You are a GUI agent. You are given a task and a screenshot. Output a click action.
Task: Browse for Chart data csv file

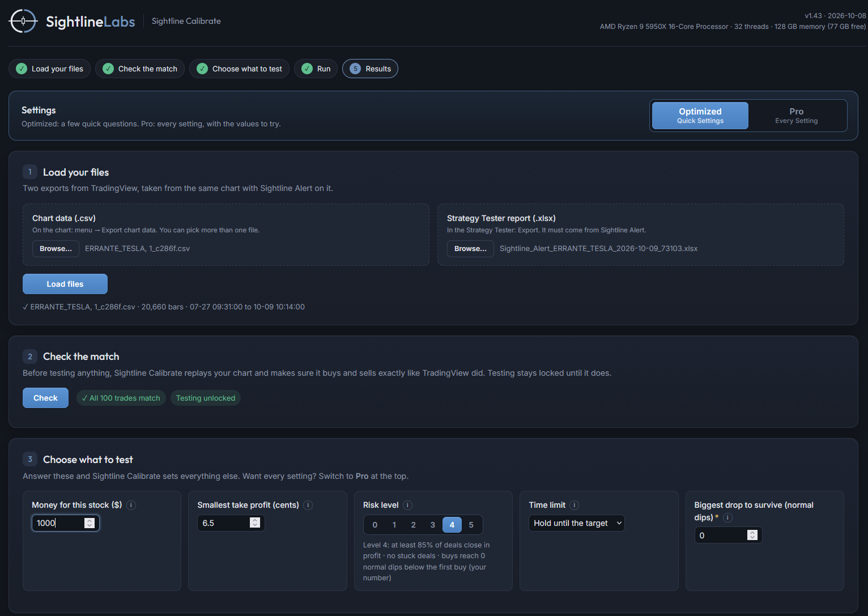coord(56,249)
